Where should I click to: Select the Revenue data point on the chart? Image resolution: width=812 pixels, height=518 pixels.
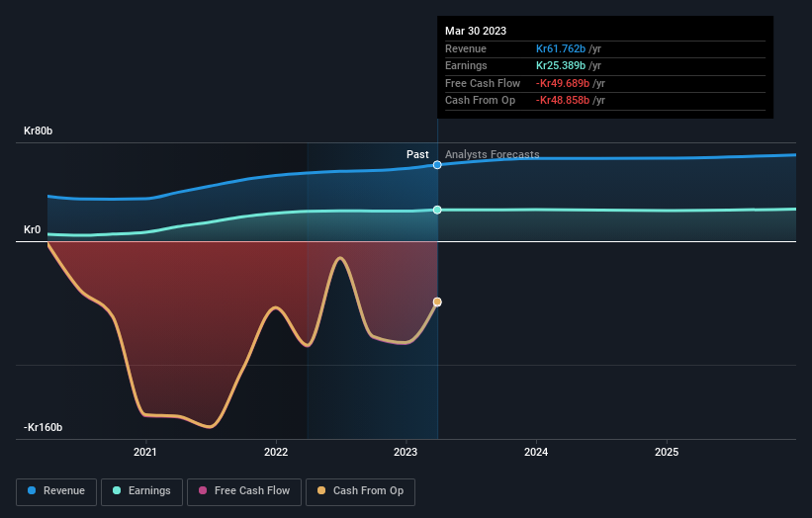point(437,164)
